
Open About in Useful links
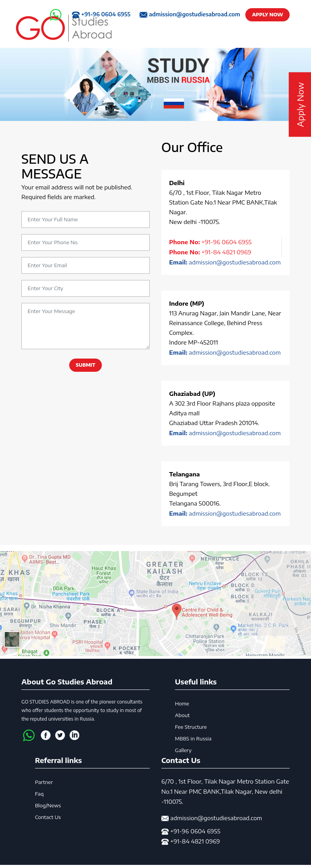(x=182, y=716)
